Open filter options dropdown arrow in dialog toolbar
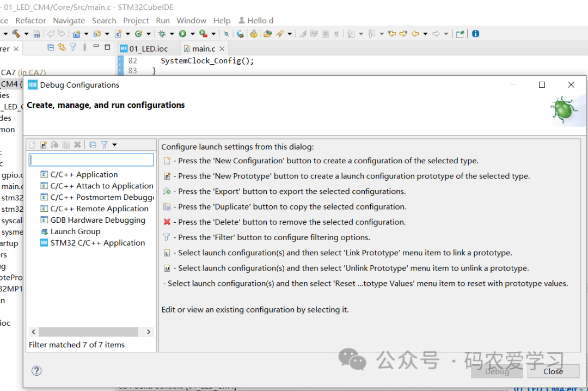The width and height of the screenshot is (588, 391). coord(114,145)
